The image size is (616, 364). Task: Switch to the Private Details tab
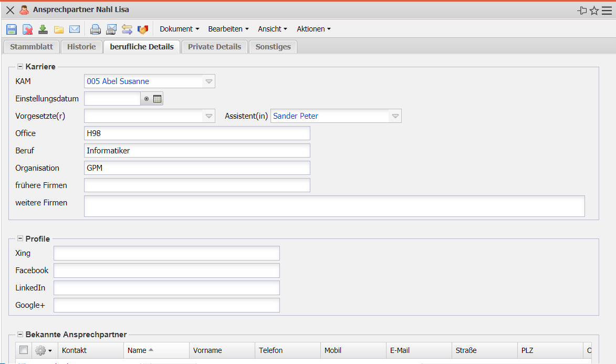[x=214, y=47]
